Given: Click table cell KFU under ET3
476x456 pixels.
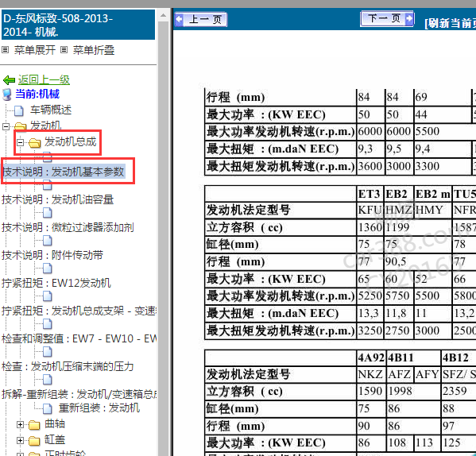Looking at the screenshot, I should 370,210.
